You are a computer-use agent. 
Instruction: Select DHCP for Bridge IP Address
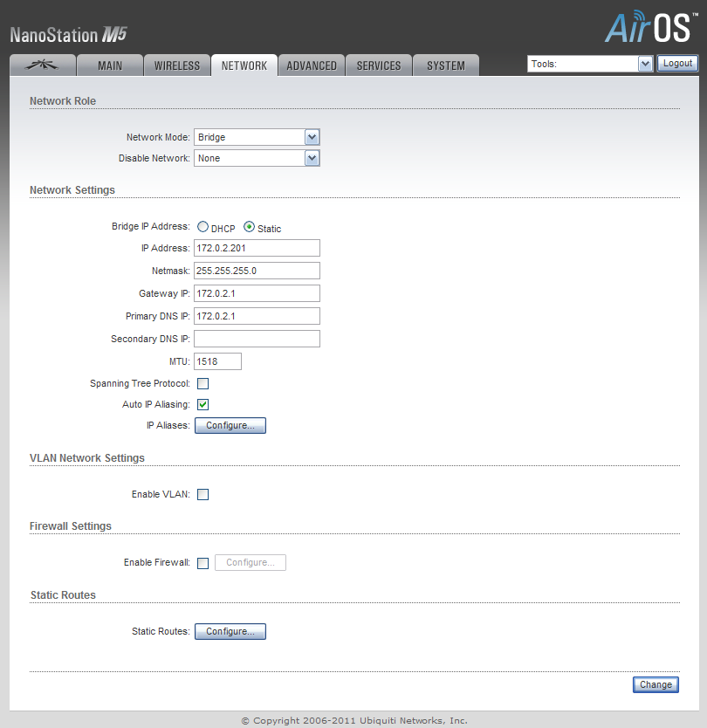(202, 227)
